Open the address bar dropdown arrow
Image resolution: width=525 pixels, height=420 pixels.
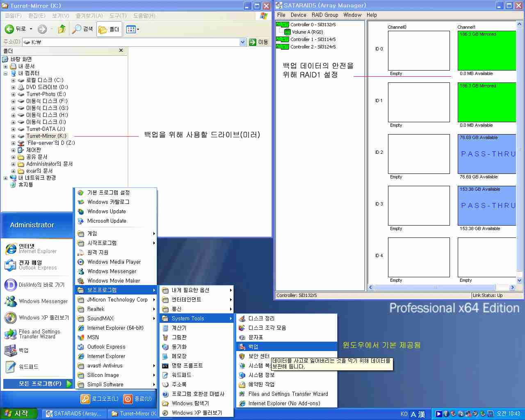click(242, 42)
